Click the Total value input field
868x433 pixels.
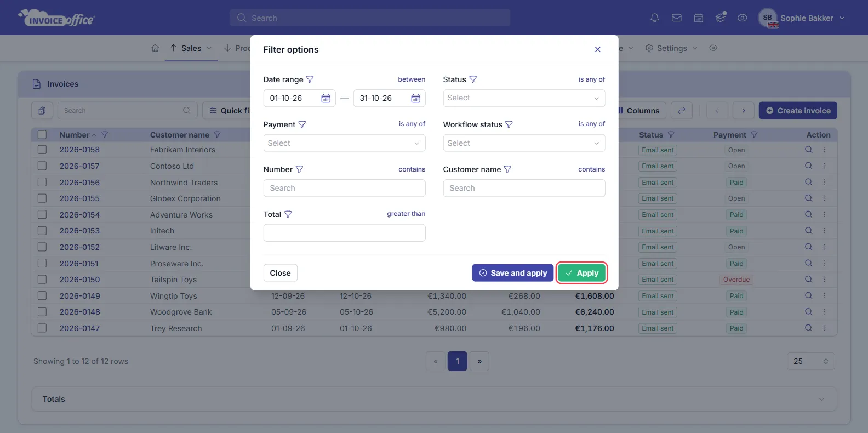(344, 233)
